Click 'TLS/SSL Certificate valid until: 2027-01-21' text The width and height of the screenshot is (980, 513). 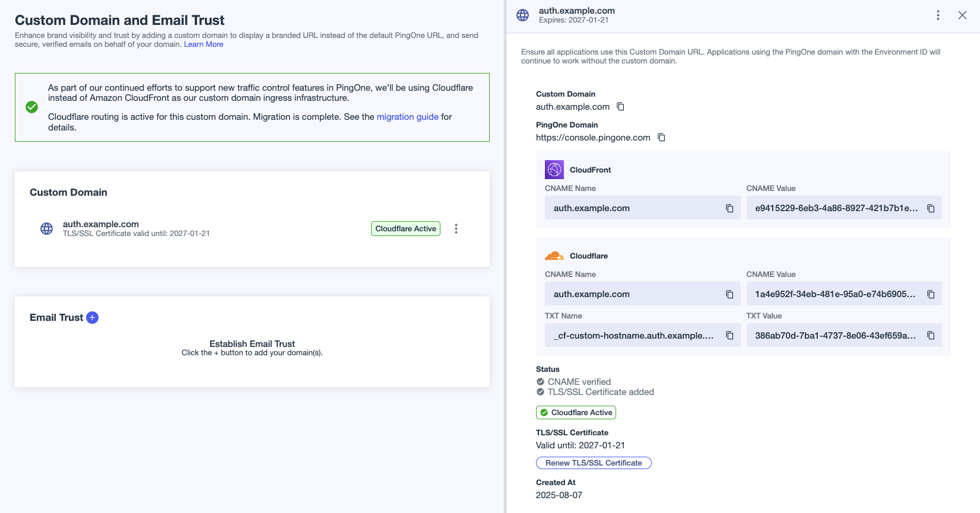(x=137, y=234)
